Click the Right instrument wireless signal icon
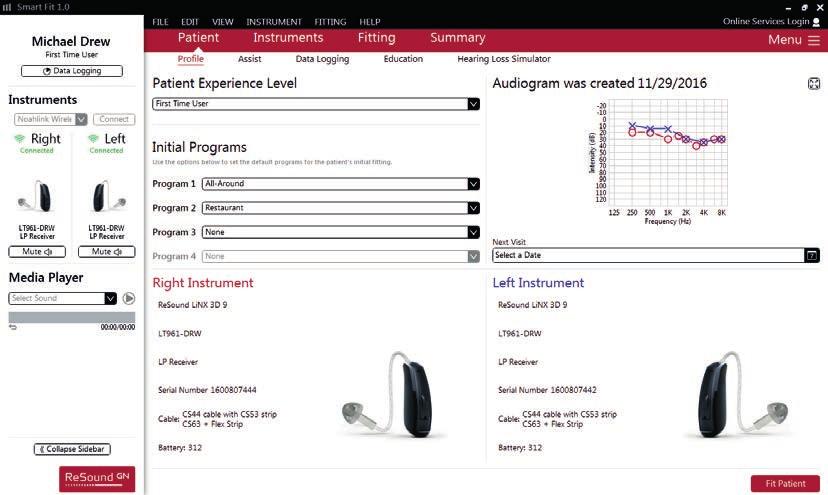The height and width of the screenshot is (495, 828). click(20, 138)
